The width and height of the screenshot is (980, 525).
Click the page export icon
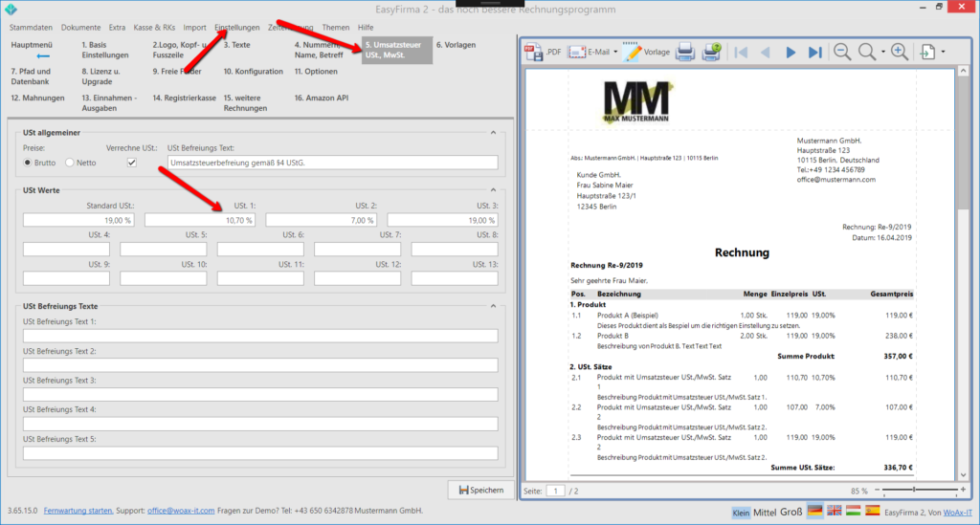928,52
